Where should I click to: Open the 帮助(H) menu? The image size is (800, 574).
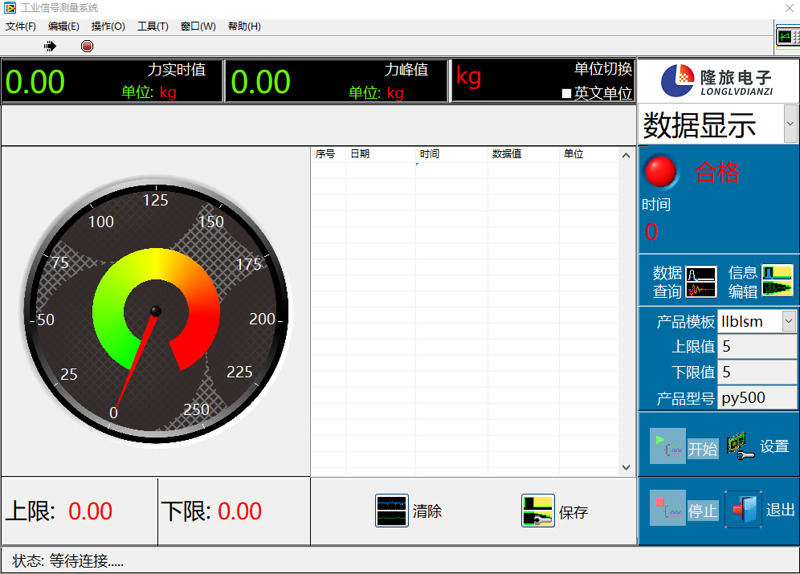click(244, 26)
